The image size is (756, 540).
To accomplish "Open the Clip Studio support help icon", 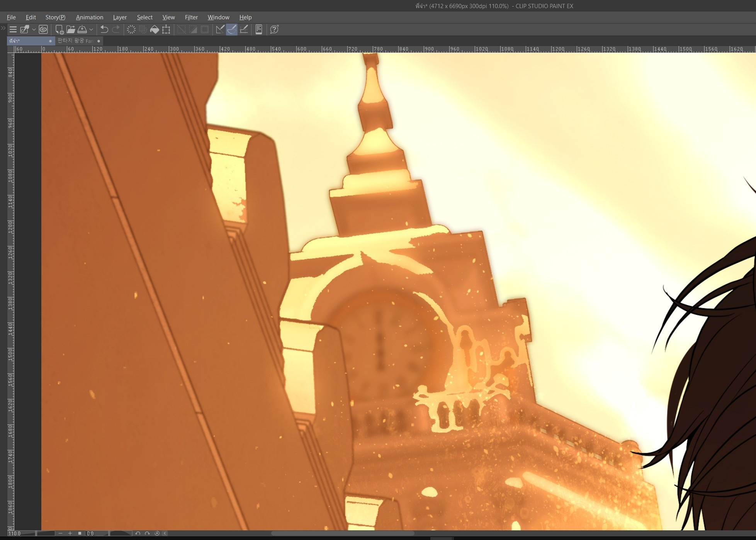I will coord(274,29).
